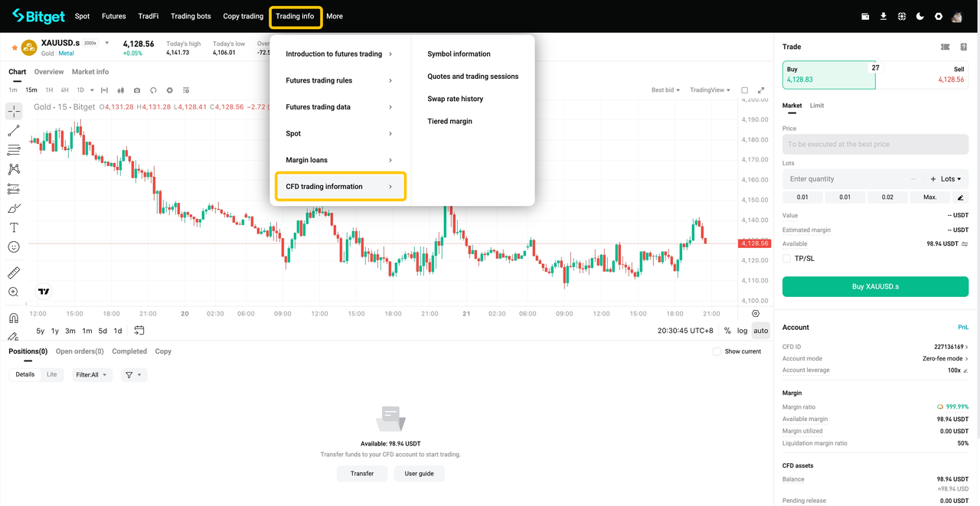Toggle magnet mode for drawings

[x=14, y=318]
